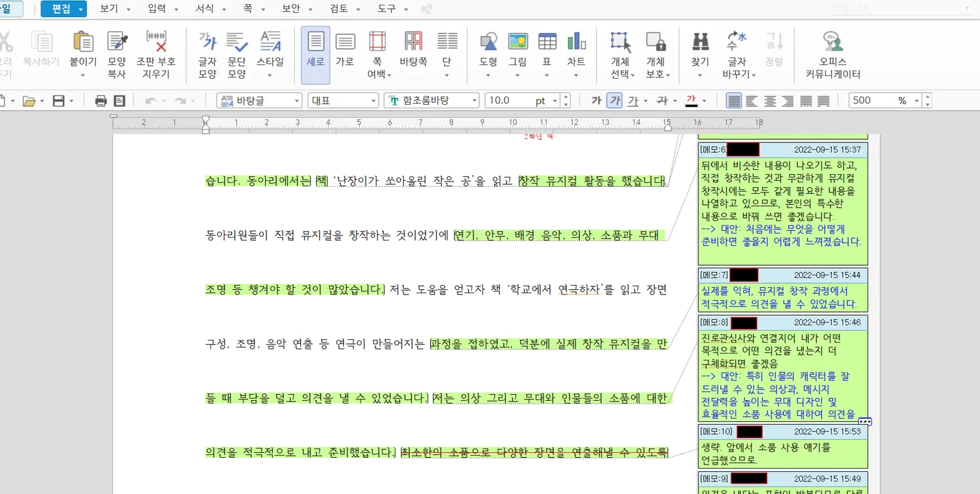
Task: Select 세로 (portrait) page orientation
Action: (315, 55)
